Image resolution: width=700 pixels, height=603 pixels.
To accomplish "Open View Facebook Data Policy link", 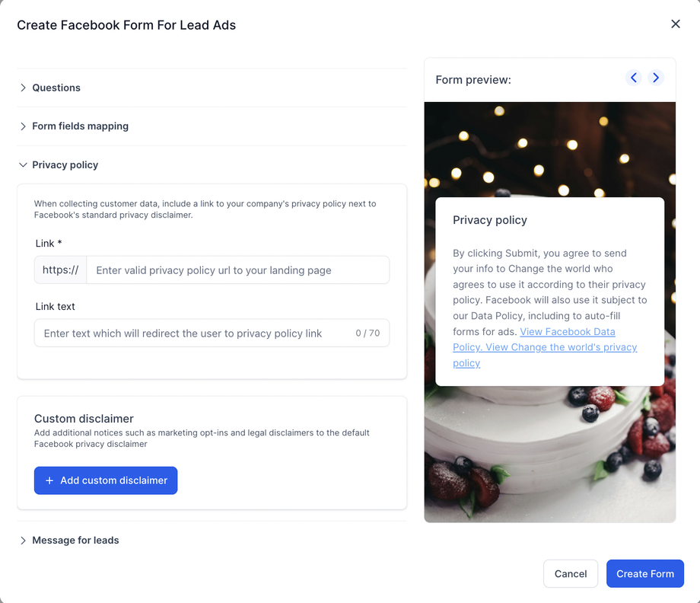I will pyautogui.click(x=568, y=332).
